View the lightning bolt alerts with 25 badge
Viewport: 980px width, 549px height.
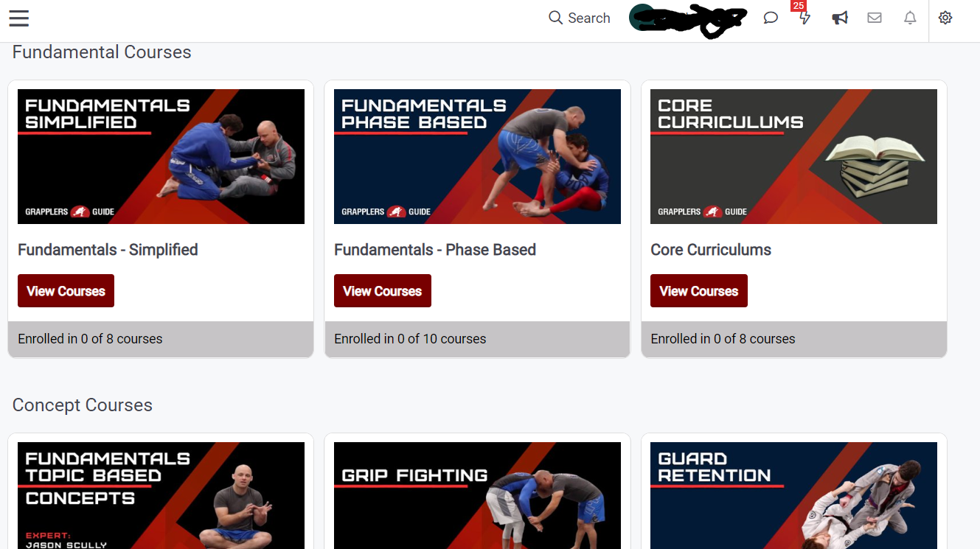(x=804, y=17)
